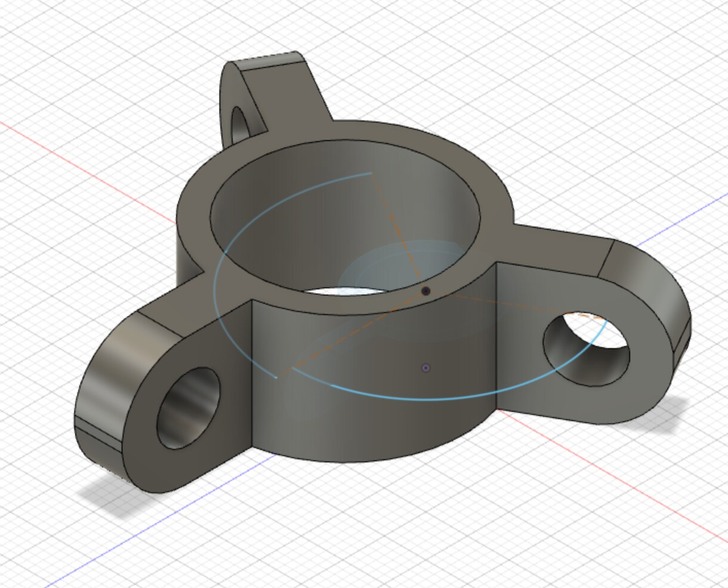Select the hole in the right mounting lug
This screenshot has height=588, width=728.
pyautogui.click(x=586, y=349)
